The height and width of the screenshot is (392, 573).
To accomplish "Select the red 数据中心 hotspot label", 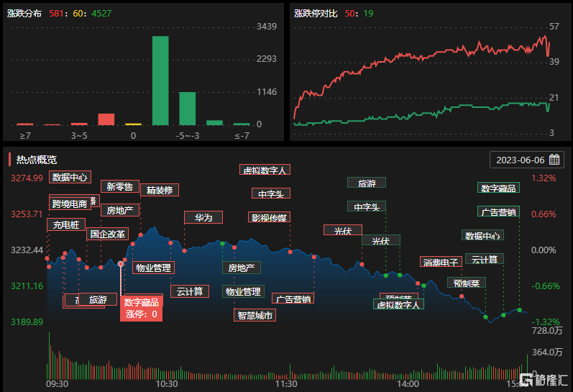I will pyautogui.click(x=70, y=177).
